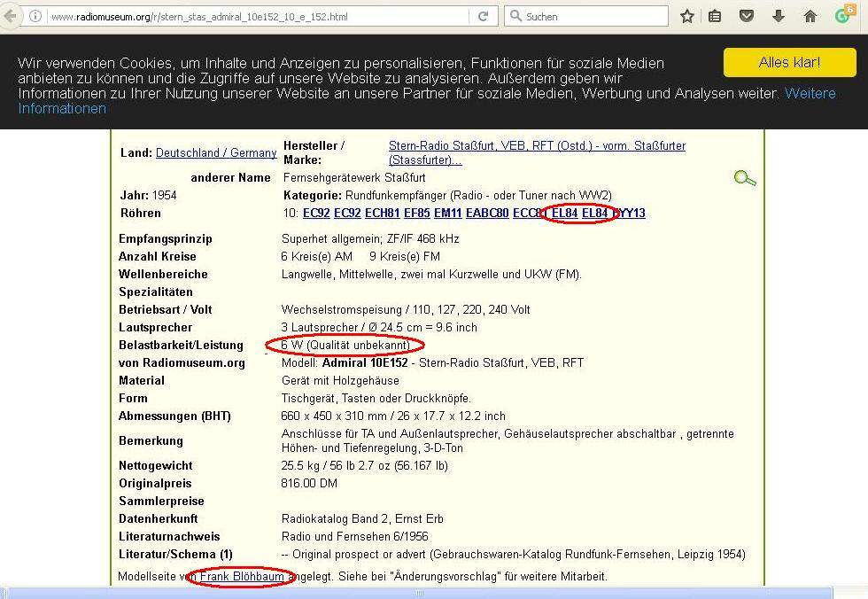Click the horizontal scrollbar at page bottom
The height and width of the screenshot is (599, 868).
coord(420,594)
